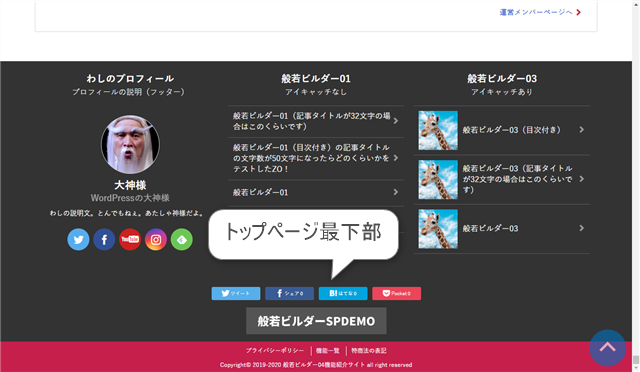
Task: Share via the Facebook share button
Action: pyautogui.click(x=289, y=293)
